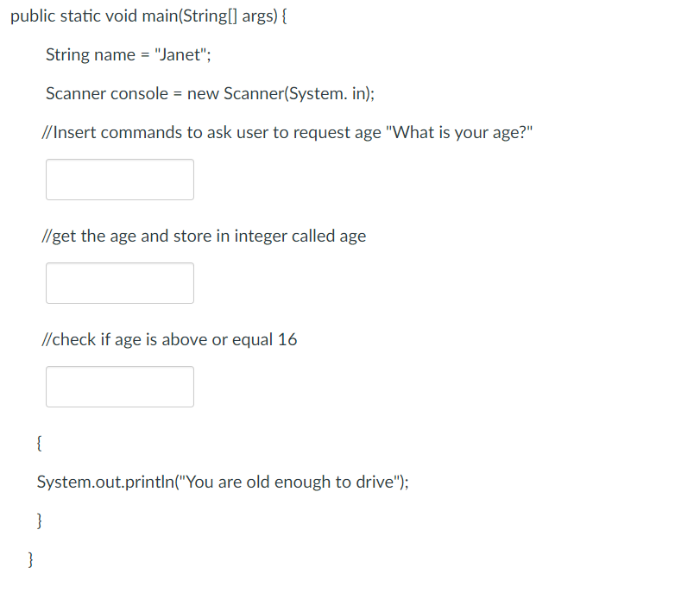Image resolution: width=700 pixels, height=593 pixels.
Task: Click the middle input field for reading age
Action: (x=119, y=283)
